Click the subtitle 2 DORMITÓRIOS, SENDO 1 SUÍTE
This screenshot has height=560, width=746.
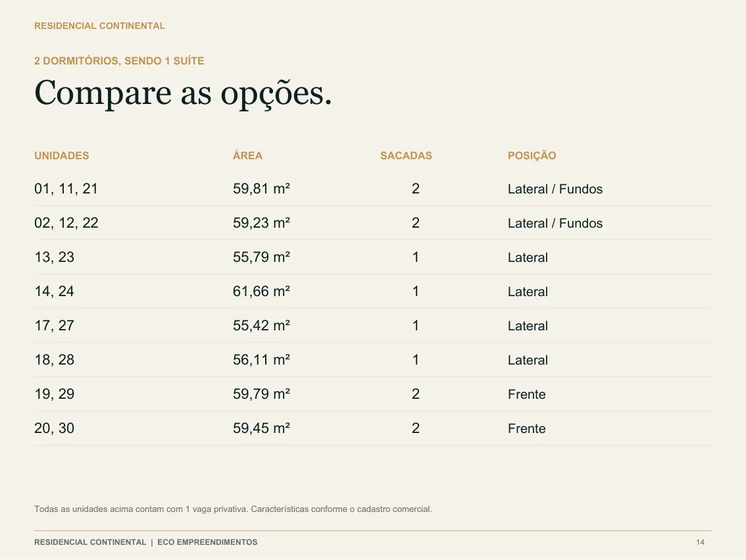(119, 61)
